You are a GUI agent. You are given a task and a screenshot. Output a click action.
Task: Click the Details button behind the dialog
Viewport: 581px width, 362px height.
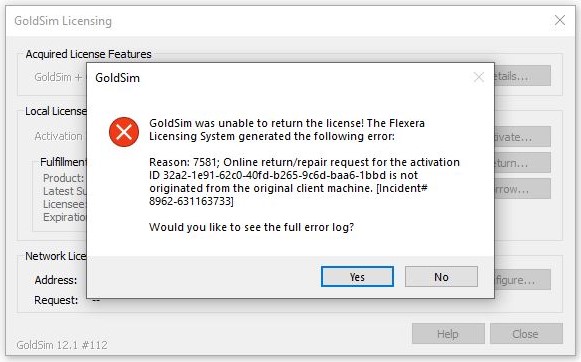(x=522, y=76)
